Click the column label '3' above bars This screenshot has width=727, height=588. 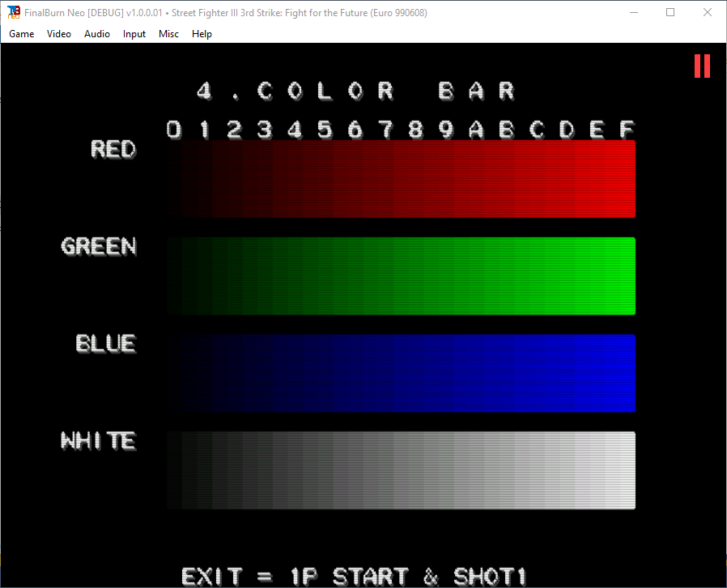265,130
